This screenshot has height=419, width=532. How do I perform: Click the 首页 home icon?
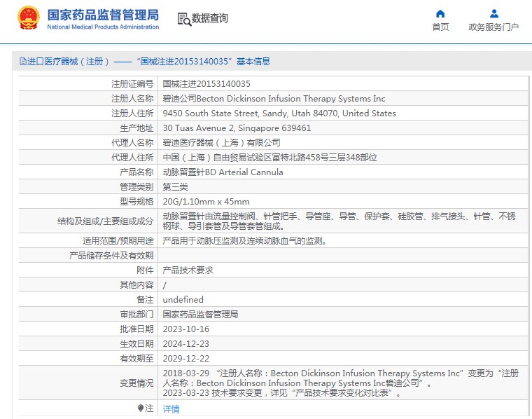coord(440,13)
